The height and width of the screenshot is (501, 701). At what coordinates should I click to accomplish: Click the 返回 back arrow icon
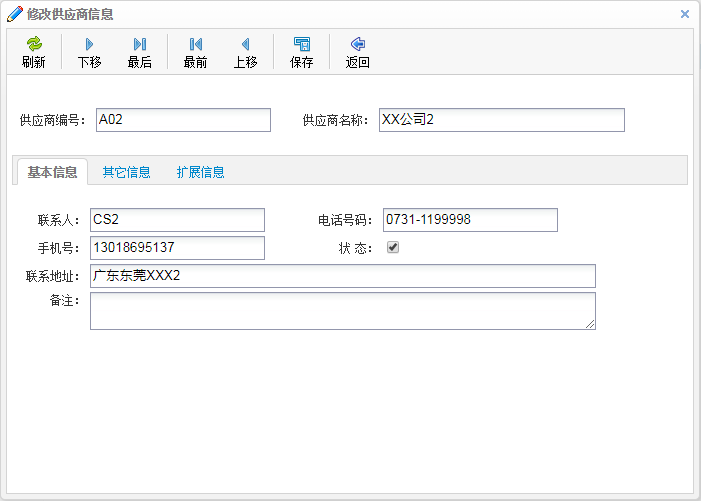(x=358, y=44)
